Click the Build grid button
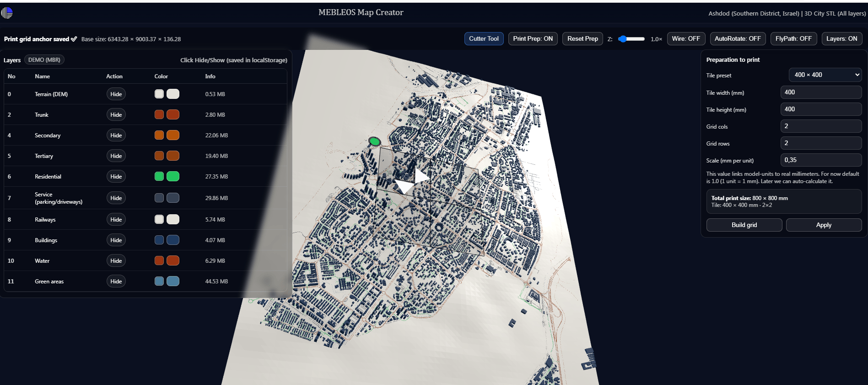Screen dimensions: 868x385 click(x=744, y=225)
